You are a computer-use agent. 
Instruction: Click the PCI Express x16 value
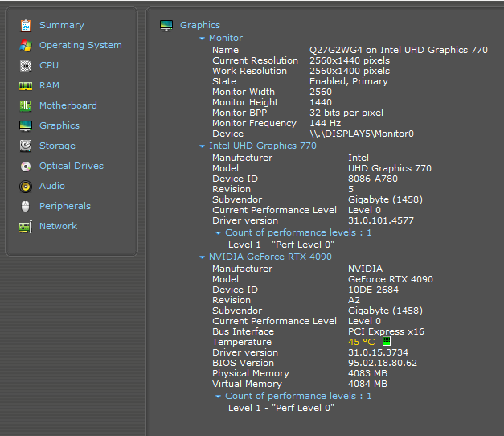(x=386, y=331)
